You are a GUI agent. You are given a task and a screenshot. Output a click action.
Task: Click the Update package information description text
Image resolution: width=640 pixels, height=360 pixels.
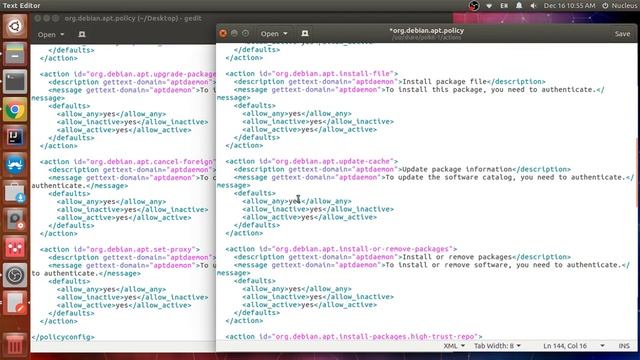(x=457, y=169)
